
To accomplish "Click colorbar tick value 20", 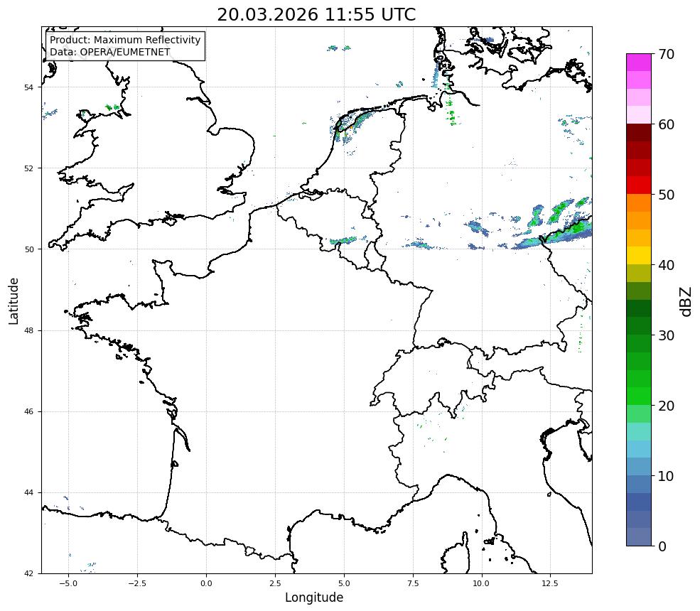I will (666, 406).
